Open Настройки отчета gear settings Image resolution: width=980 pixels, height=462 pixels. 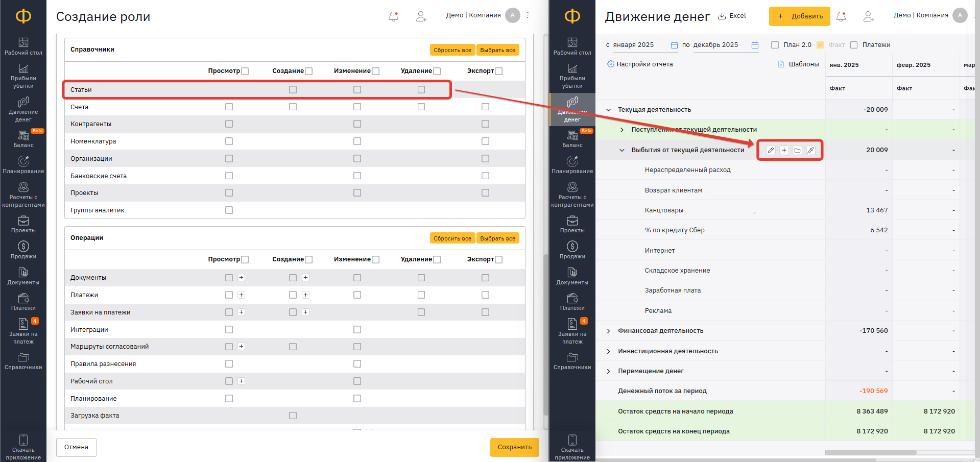(611, 64)
